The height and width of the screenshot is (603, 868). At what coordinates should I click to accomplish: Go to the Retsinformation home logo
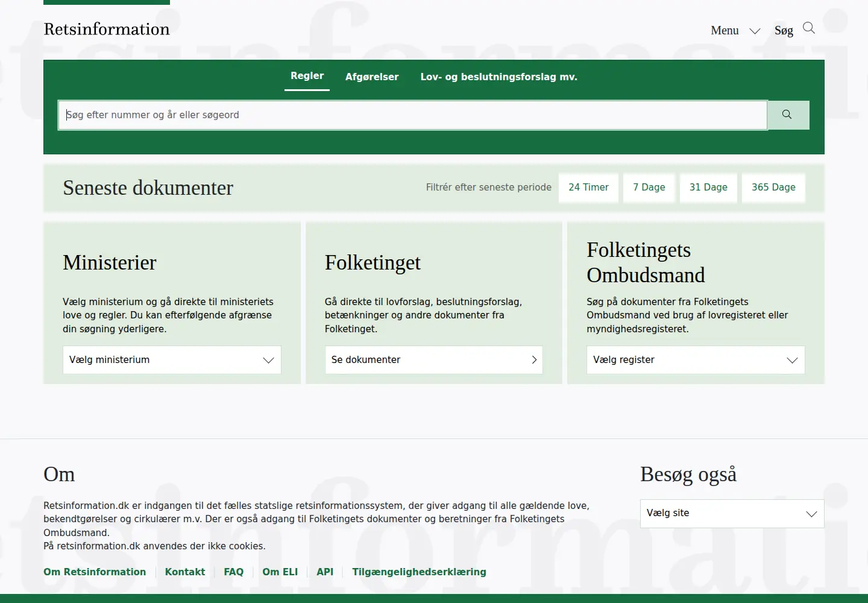107,29
